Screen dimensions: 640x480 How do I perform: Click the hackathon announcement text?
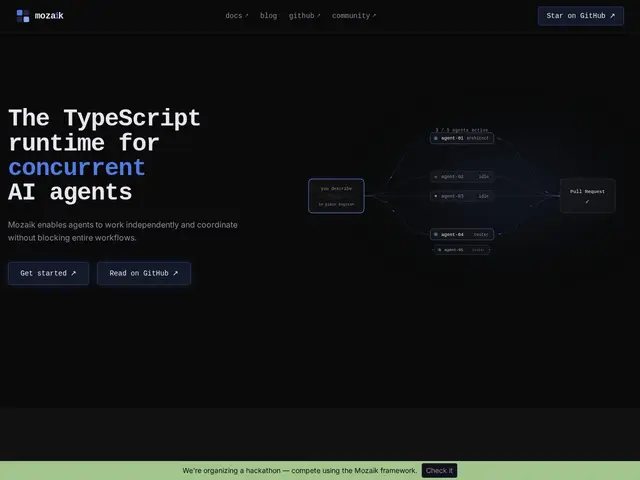tap(300, 471)
